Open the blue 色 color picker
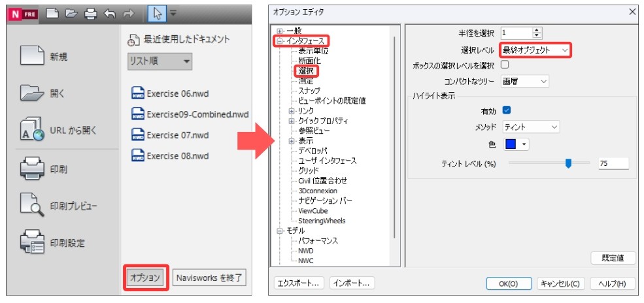Screen dimensions: 644x303 [516, 145]
